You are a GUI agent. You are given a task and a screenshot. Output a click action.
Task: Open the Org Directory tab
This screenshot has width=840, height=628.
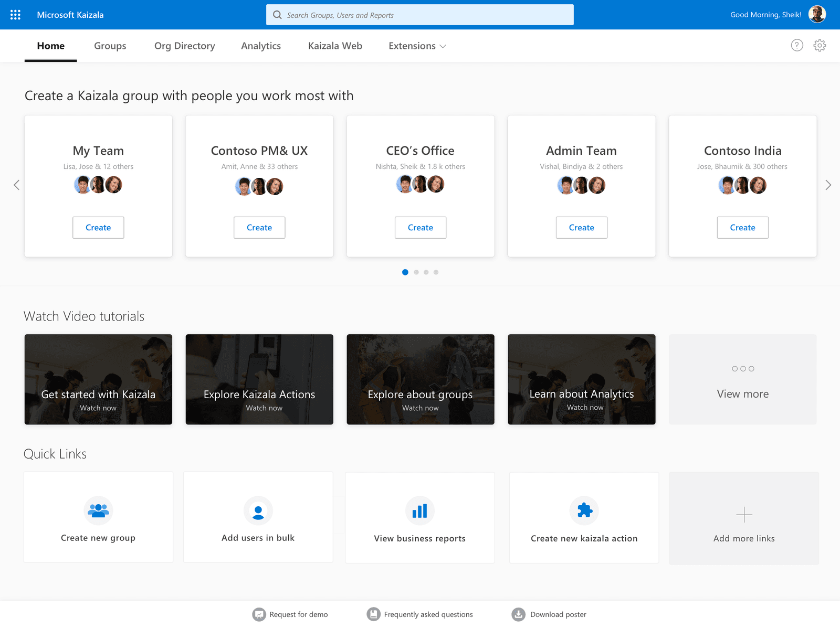[x=185, y=46]
